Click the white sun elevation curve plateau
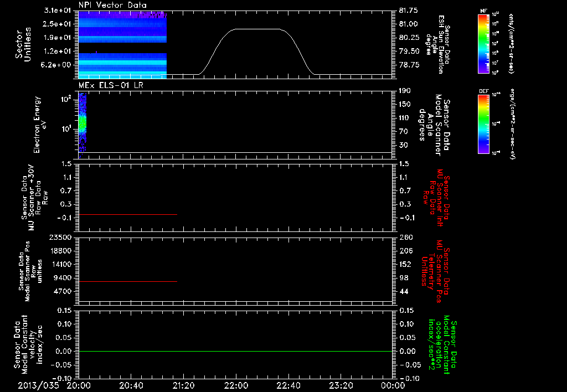 pos(257,29)
